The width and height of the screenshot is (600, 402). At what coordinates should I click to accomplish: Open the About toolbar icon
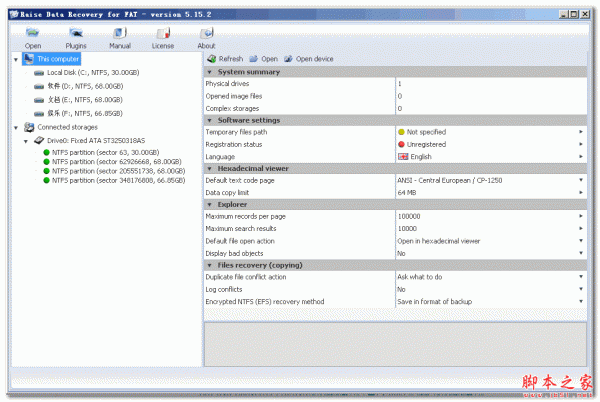point(207,33)
